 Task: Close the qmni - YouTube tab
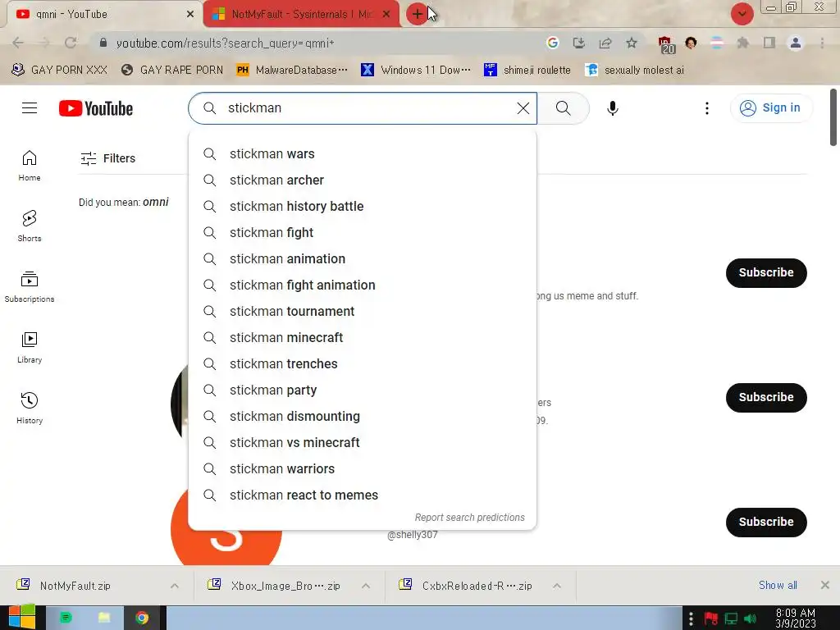(189, 15)
